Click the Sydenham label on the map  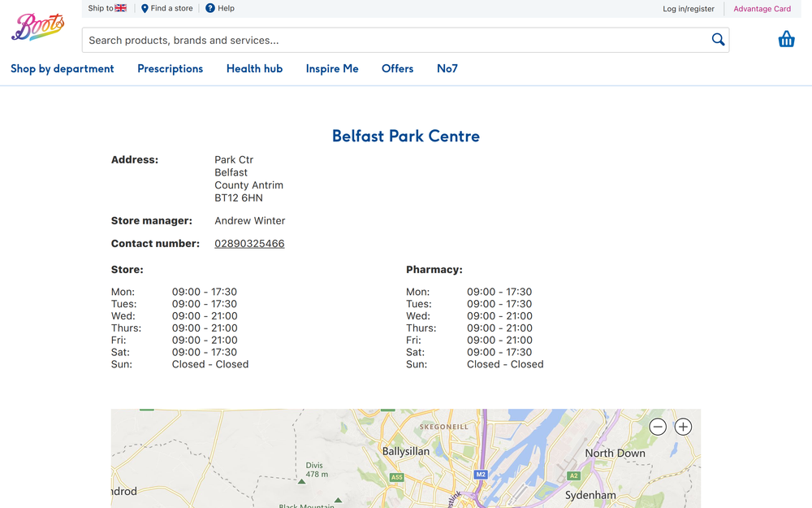(590, 495)
